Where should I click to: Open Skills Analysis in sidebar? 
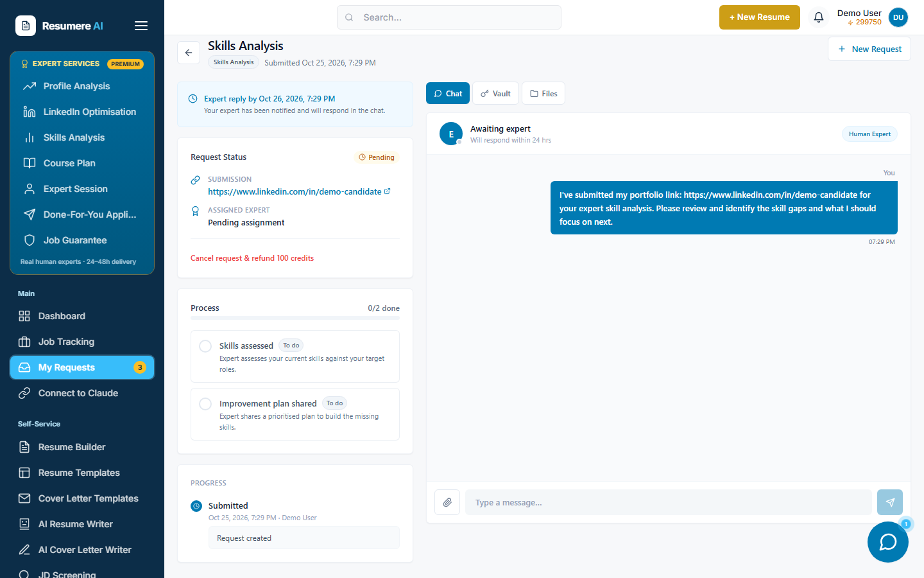pos(82,137)
